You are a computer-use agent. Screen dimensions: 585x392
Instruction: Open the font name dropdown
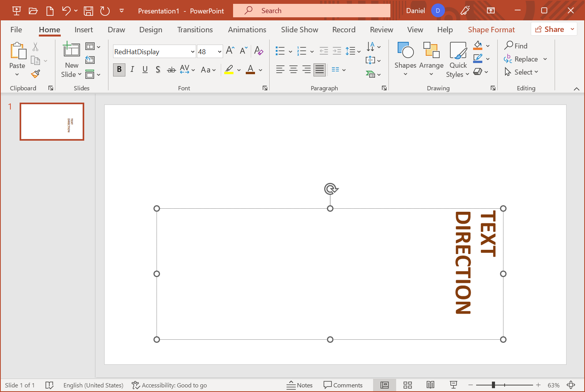point(193,51)
